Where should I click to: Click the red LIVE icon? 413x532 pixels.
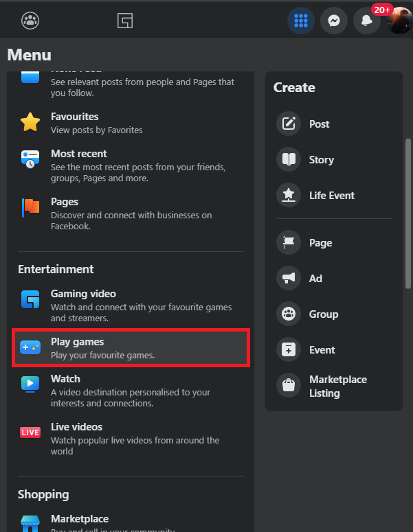[30, 432]
